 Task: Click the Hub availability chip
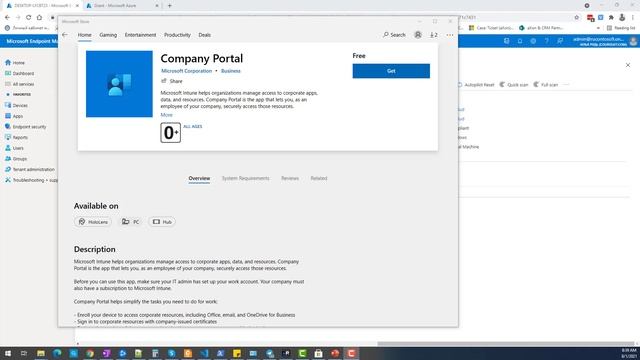coord(162,222)
